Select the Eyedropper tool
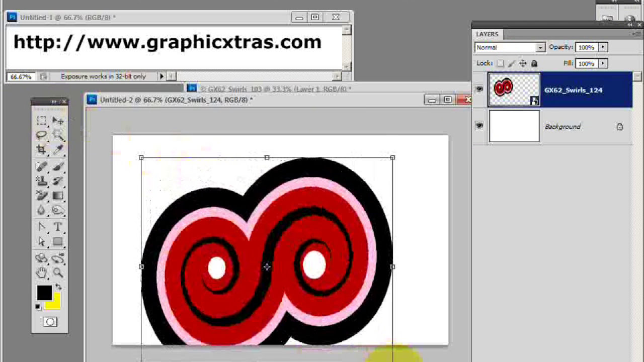This screenshot has height=362, width=644. click(58, 149)
